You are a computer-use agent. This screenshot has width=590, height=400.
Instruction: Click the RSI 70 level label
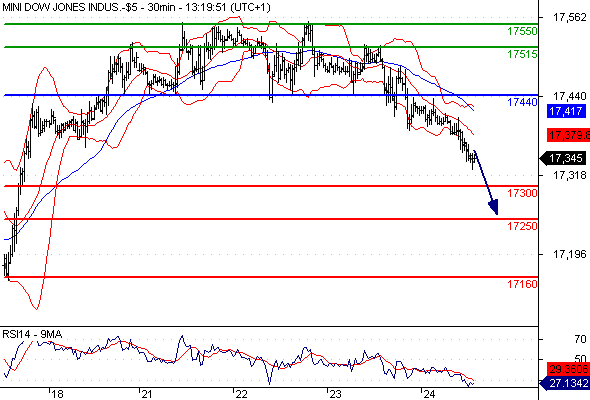pos(580,339)
